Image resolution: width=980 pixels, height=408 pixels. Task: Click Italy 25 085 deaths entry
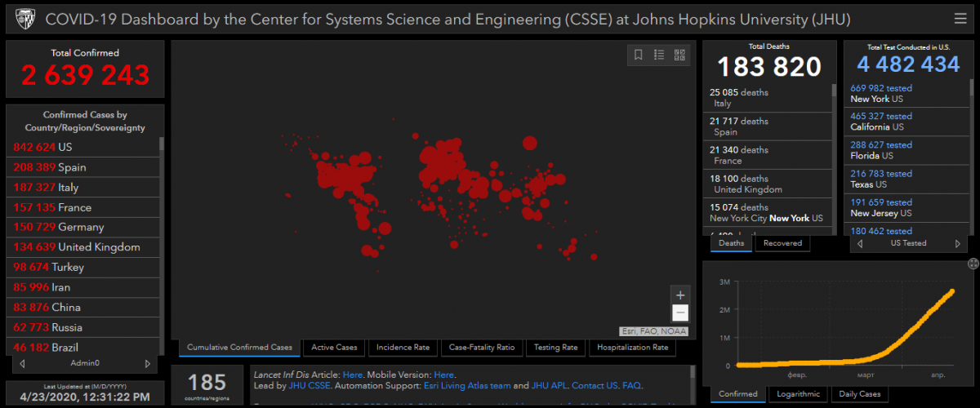pyautogui.click(x=767, y=98)
